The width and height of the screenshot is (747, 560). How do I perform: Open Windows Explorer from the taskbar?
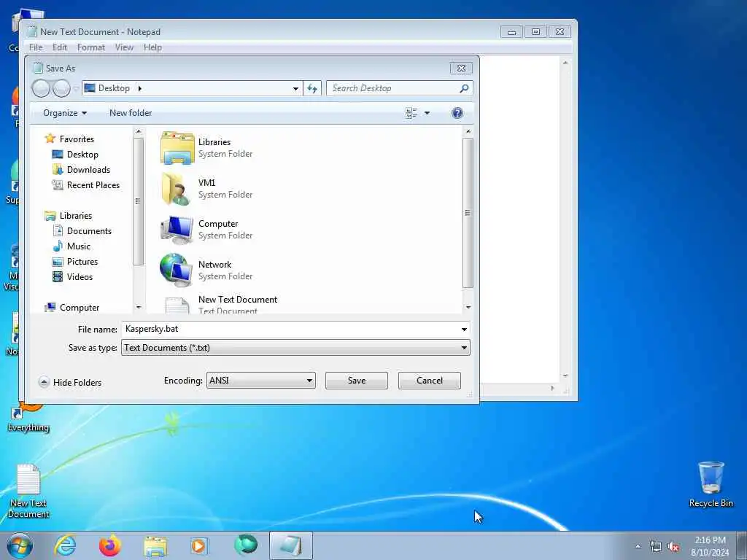pyautogui.click(x=155, y=546)
